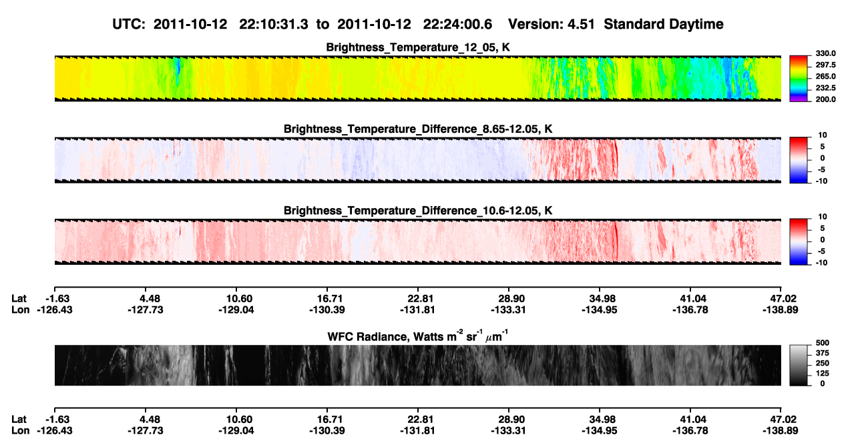Viewport: 868px width, 445px height.
Task: Click the WFC Radiance grayscale image strip
Action: [x=417, y=365]
